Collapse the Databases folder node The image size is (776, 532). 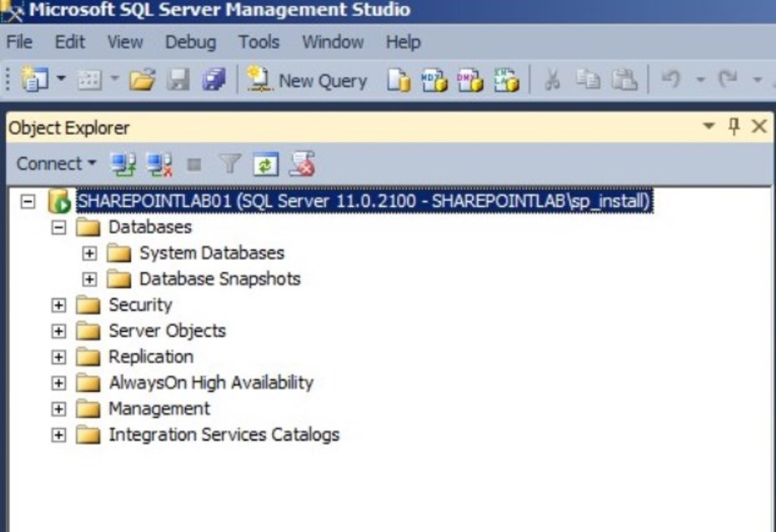point(59,227)
